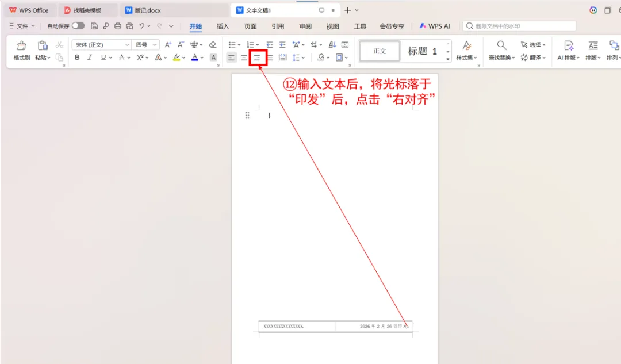
Task: Click the paragraph drag handle beside cursor
Action: 247,115
